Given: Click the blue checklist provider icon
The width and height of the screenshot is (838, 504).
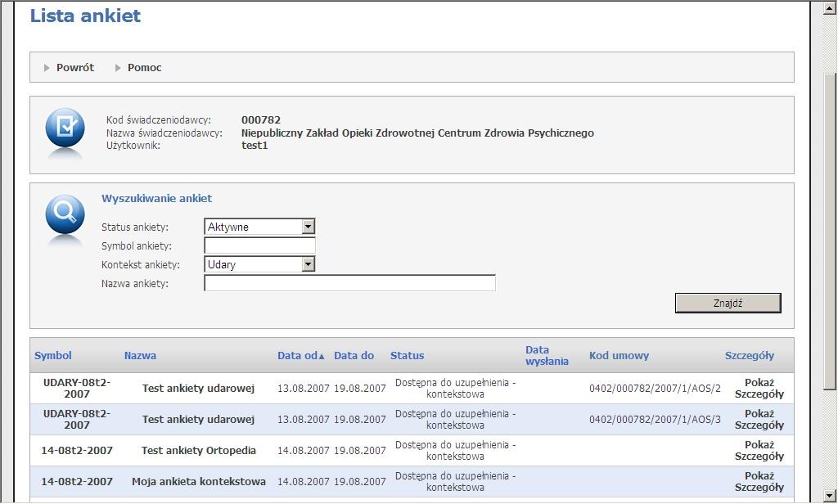Looking at the screenshot, I should (65, 128).
